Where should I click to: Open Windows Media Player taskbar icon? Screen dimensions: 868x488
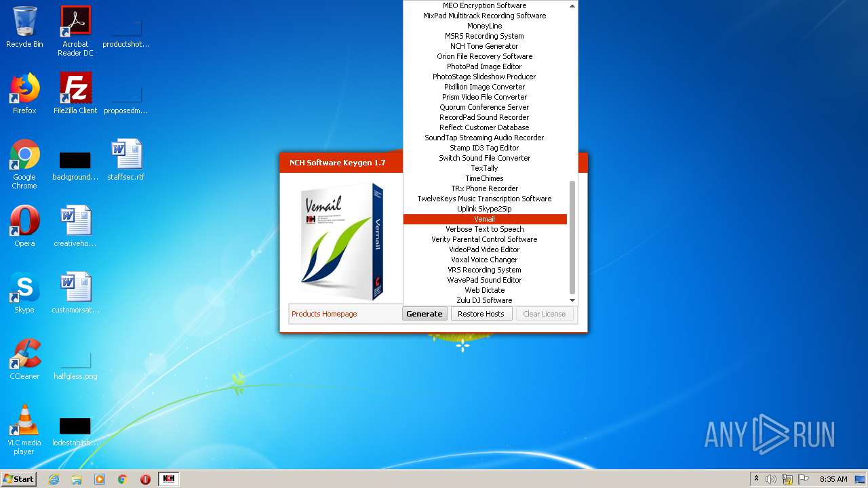100,479
